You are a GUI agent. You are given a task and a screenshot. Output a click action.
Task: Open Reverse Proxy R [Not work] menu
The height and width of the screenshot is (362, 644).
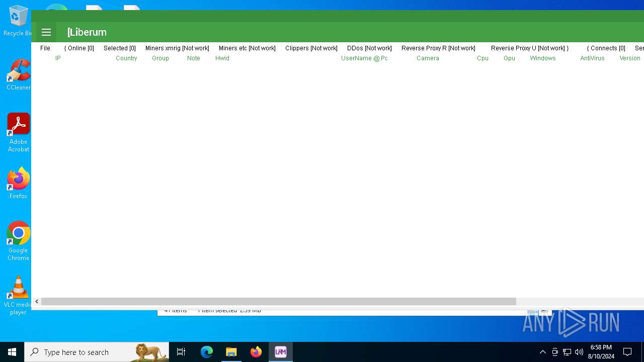click(x=438, y=48)
